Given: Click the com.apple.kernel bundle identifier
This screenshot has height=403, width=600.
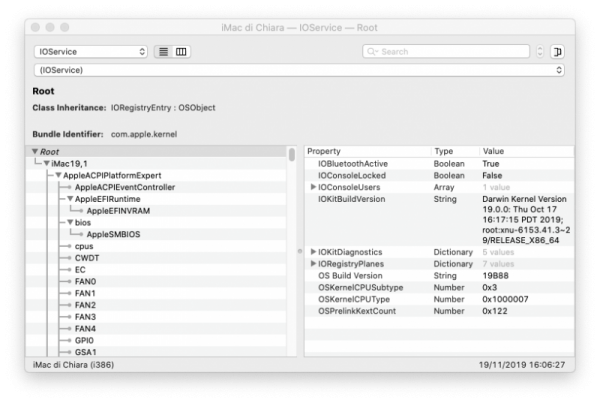Looking at the screenshot, I should tap(144, 134).
